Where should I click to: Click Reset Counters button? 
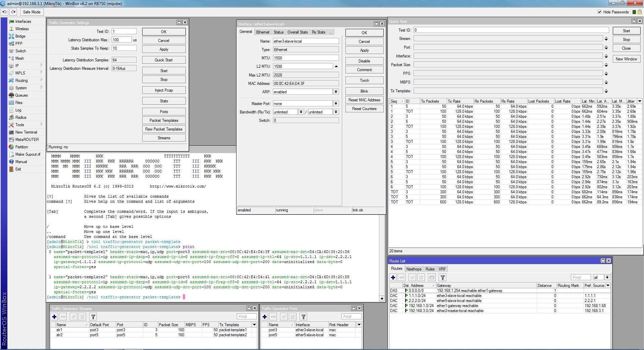pyautogui.click(x=364, y=109)
